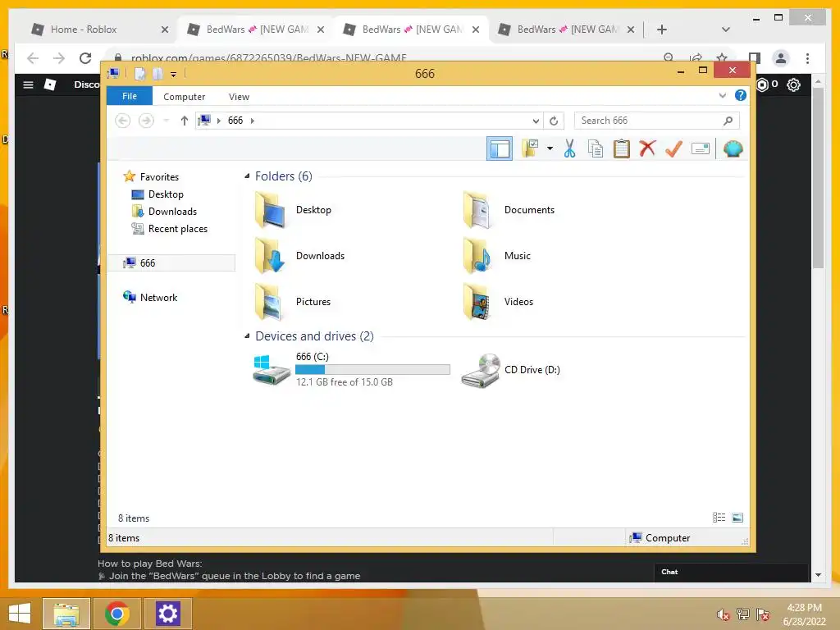Screen dimensions: 840x630
Task: Open the Chrome profile avatar icon
Action: [781, 58]
